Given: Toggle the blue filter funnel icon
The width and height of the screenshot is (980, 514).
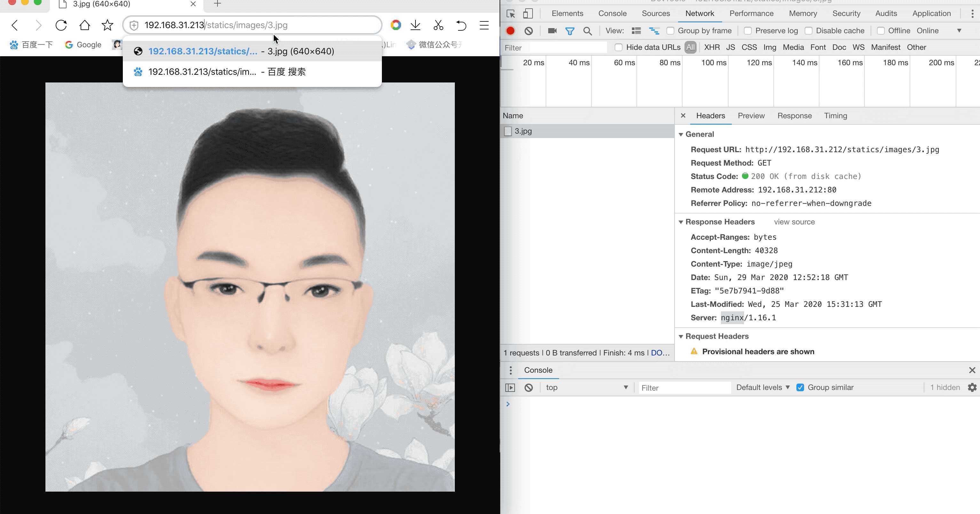Looking at the screenshot, I should 570,31.
